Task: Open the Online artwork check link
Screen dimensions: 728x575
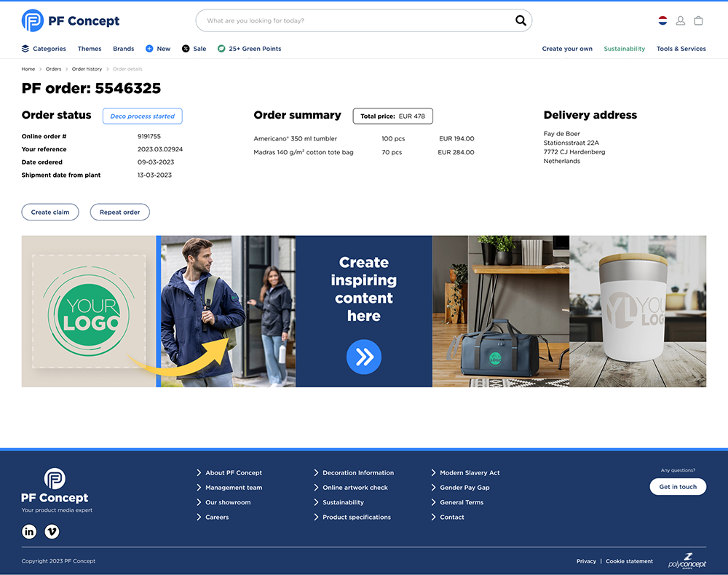Action: [355, 487]
